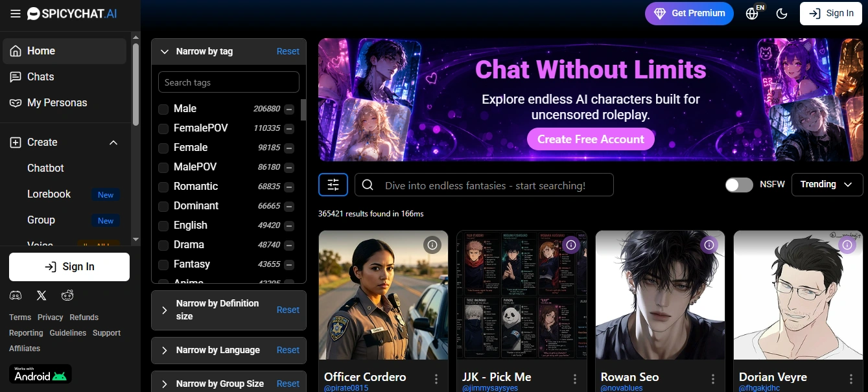Check the English tag checkbox
The height and width of the screenshot is (392, 868).
pos(163,225)
